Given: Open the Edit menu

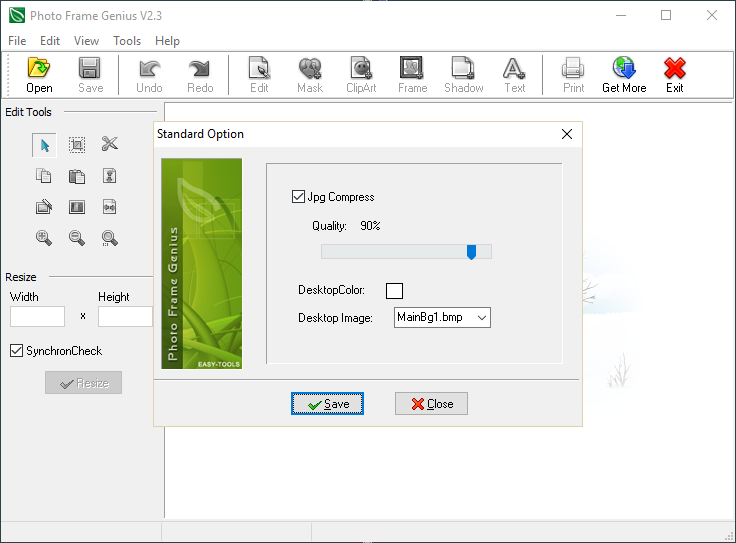Looking at the screenshot, I should click(x=50, y=41).
